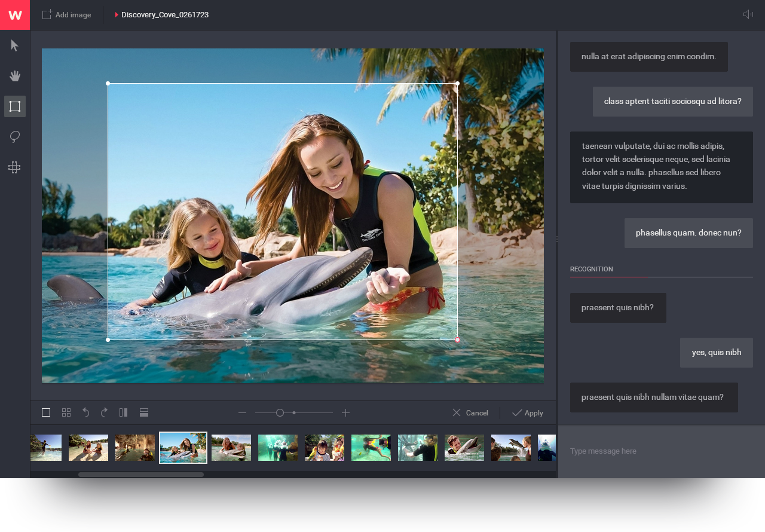Apply the current selection
The height and width of the screenshot is (532, 765).
tap(528, 413)
